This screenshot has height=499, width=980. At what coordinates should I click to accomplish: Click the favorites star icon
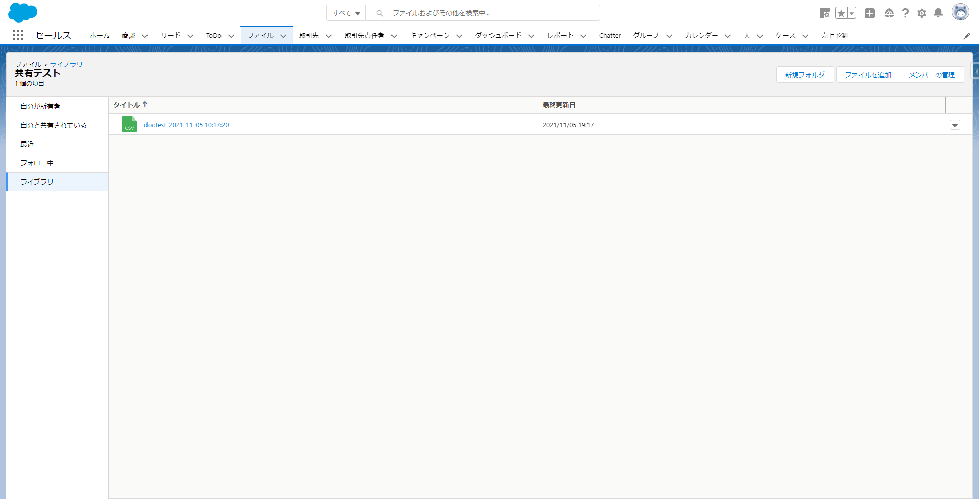tap(842, 13)
